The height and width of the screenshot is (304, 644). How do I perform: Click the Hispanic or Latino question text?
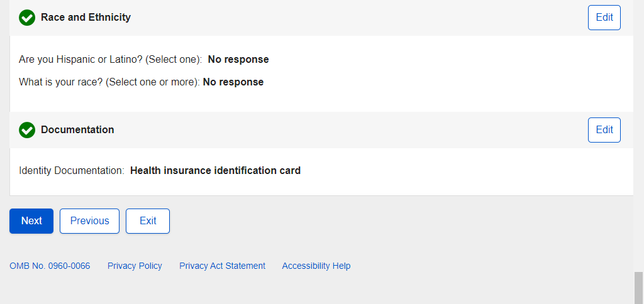point(110,60)
